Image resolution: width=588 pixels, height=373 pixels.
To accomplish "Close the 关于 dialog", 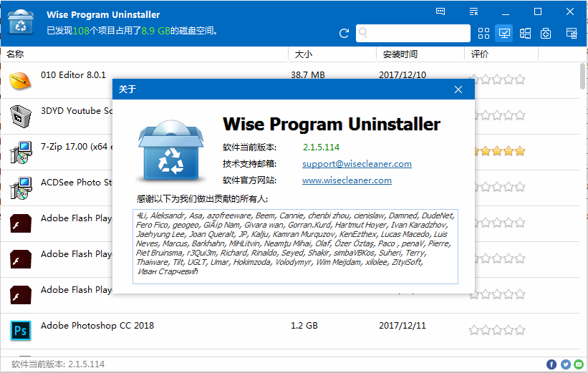I will (458, 89).
